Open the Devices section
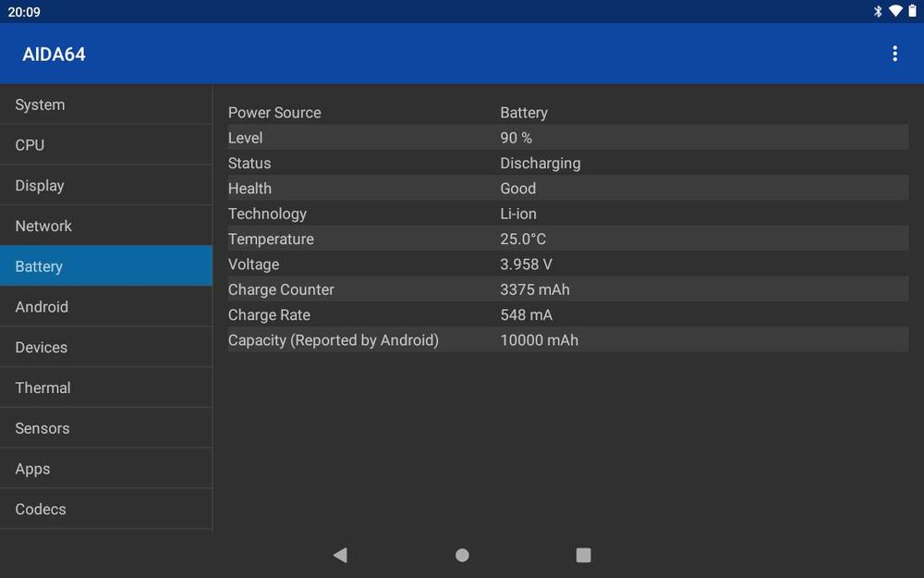924x578 pixels. point(106,348)
